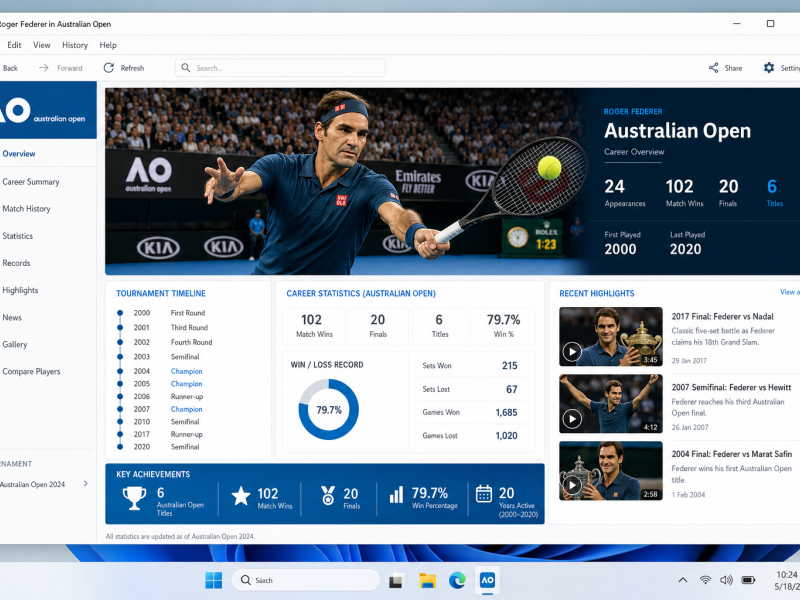The image size is (800, 600).
Task: Open the Edit menu
Action: [x=14, y=45]
